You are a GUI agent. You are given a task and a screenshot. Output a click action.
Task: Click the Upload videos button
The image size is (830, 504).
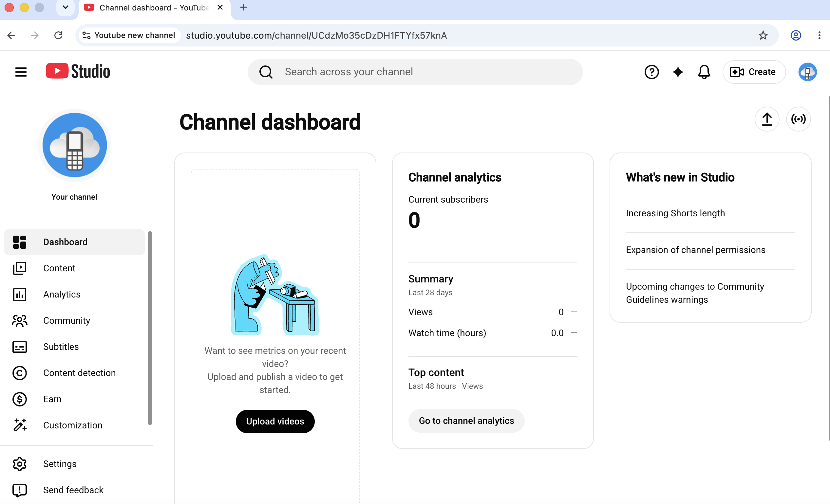tap(275, 422)
